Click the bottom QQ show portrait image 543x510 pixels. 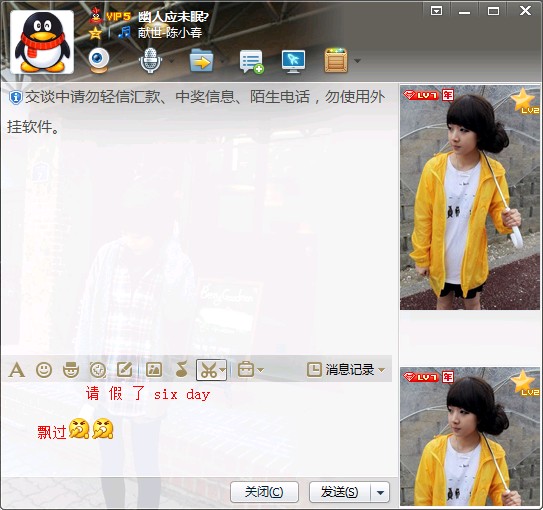470,437
